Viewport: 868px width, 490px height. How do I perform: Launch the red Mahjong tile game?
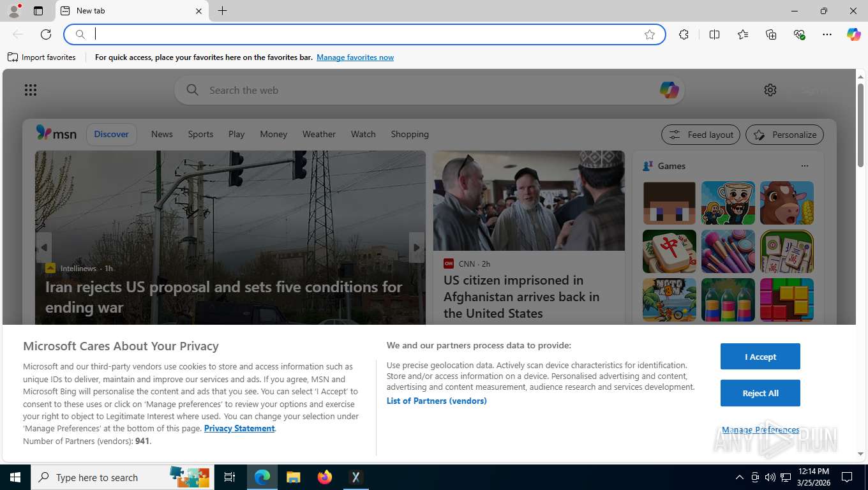(x=670, y=251)
